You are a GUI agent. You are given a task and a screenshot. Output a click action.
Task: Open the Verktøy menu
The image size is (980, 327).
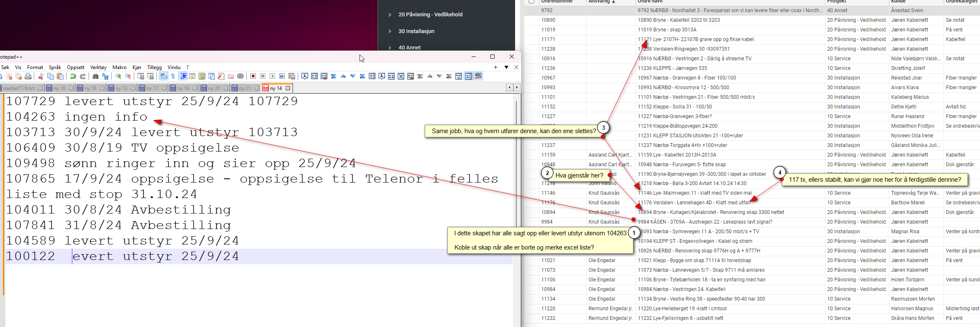click(x=98, y=67)
